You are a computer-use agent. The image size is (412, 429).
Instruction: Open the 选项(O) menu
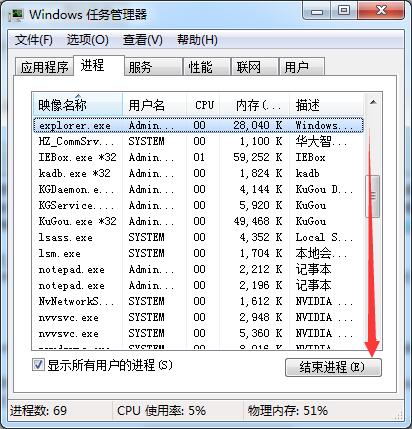click(x=88, y=40)
